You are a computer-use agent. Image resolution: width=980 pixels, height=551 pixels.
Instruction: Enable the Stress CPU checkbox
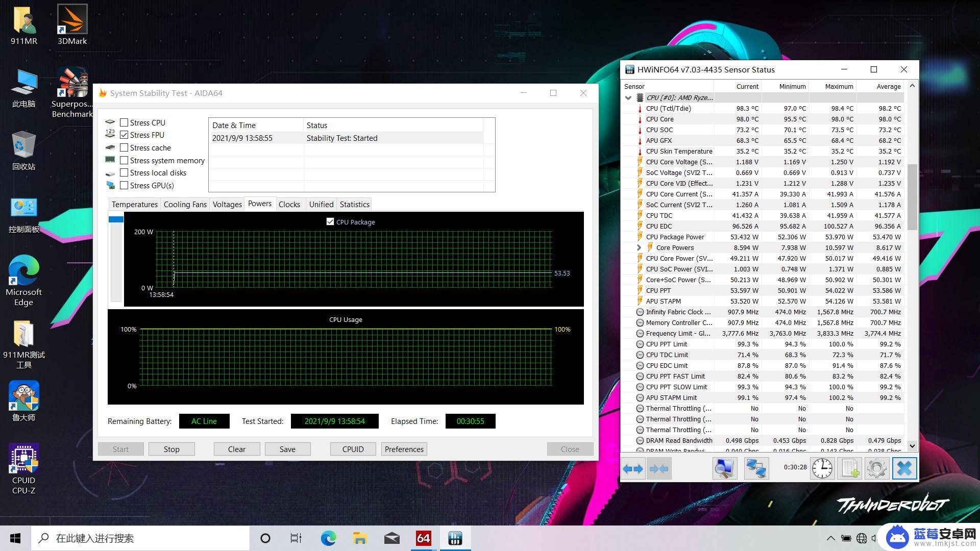(x=124, y=122)
